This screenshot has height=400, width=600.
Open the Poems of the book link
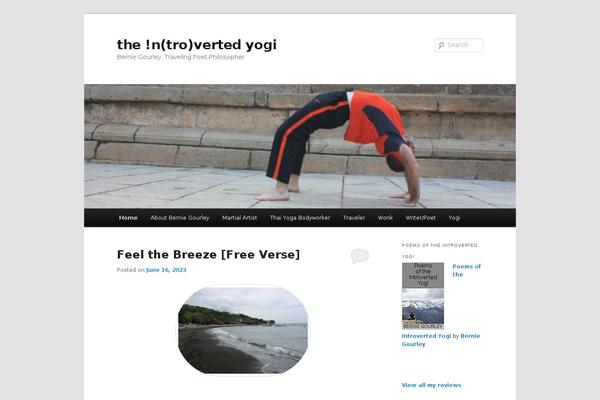(x=466, y=271)
